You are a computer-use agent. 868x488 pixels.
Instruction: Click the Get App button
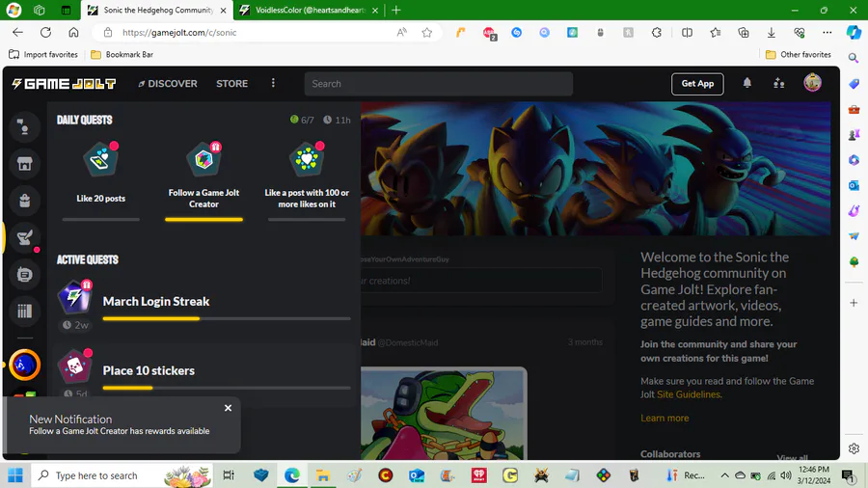[x=697, y=84]
